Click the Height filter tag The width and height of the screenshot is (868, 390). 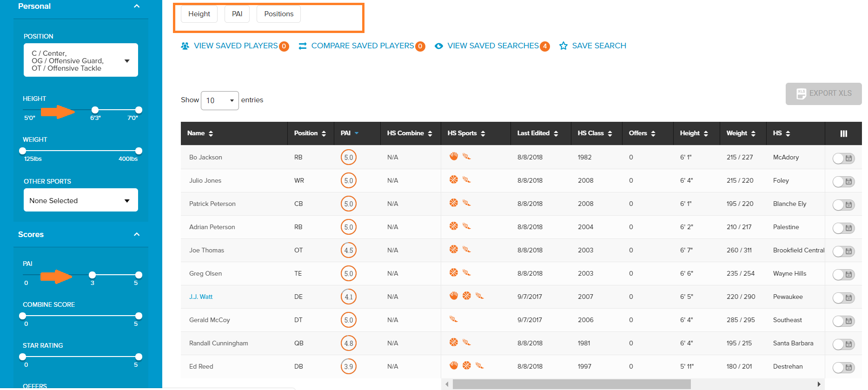[199, 14]
